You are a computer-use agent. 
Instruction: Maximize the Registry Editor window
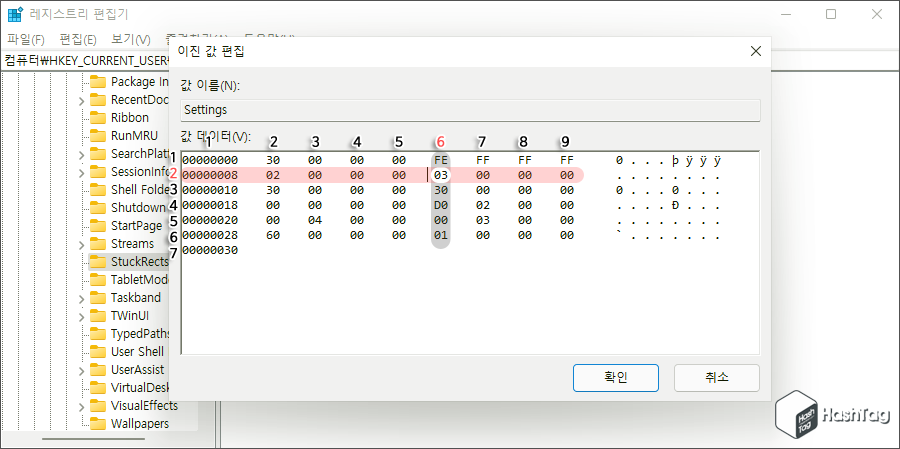(x=831, y=15)
